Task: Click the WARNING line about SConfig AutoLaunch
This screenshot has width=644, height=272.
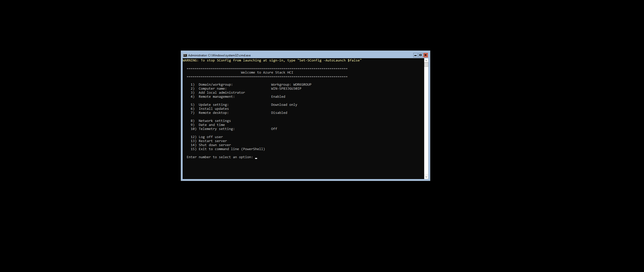Action: (x=272, y=60)
